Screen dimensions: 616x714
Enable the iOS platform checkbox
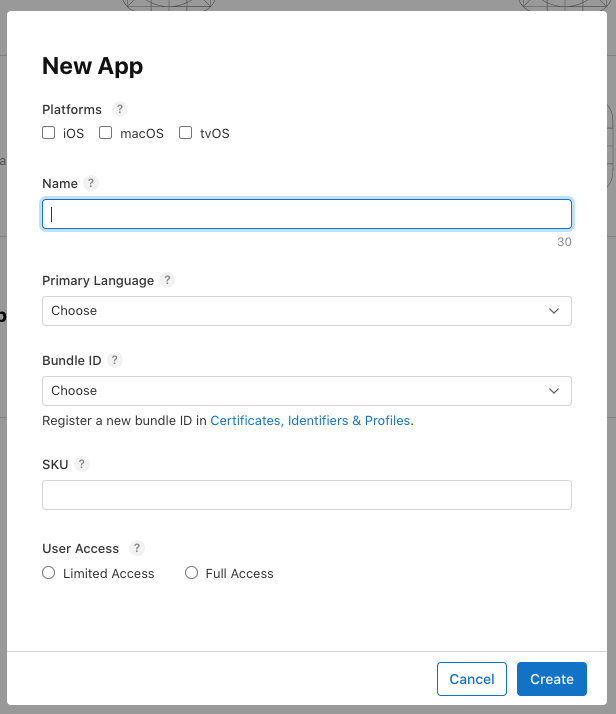coord(49,133)
